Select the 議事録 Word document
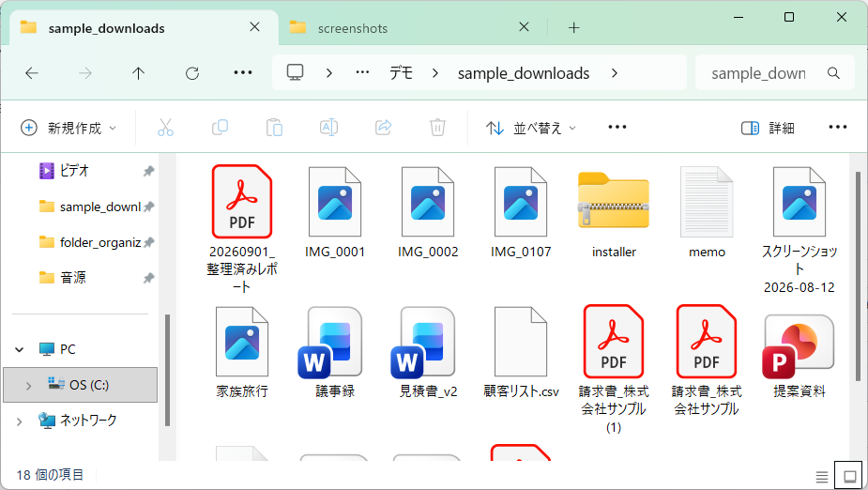 334,352
